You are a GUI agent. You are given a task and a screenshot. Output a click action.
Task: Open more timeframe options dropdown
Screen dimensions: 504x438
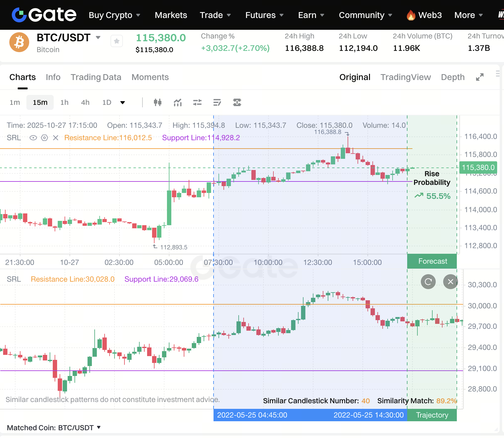coord(123,103)
